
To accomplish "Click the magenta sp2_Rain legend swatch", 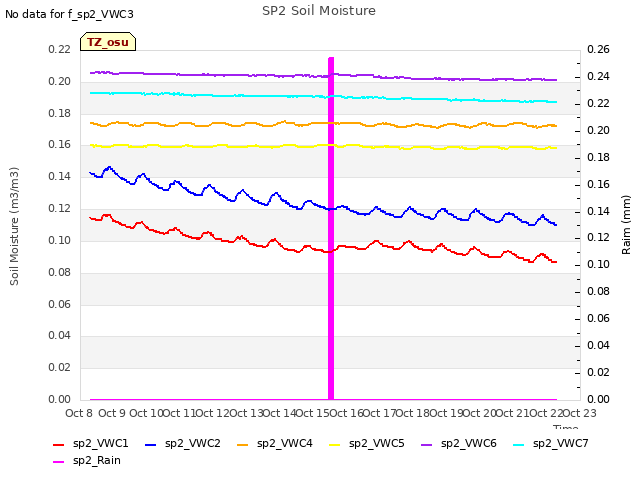I will pyautogui.click(x=59, y=462).
